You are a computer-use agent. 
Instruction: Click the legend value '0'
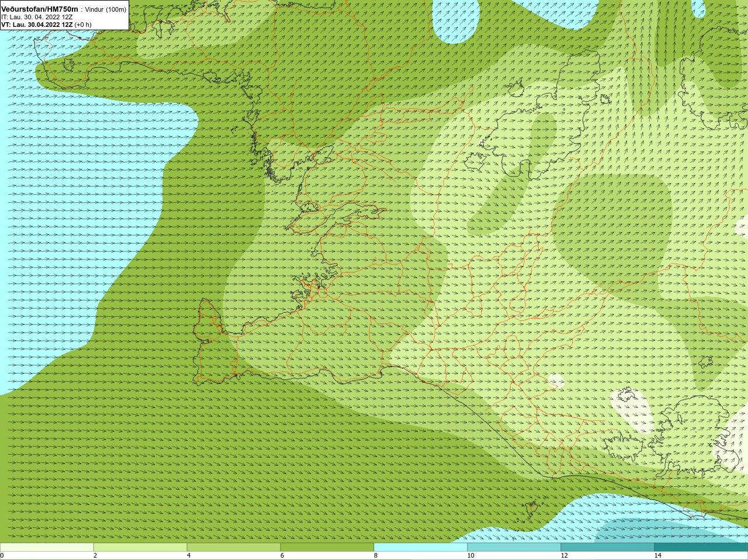tap(2, 555)
